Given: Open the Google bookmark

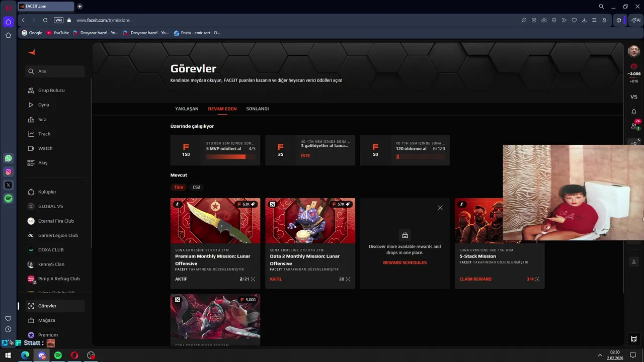Looking at the screenshot, I should pyautogui.click(x=32, y=33).
